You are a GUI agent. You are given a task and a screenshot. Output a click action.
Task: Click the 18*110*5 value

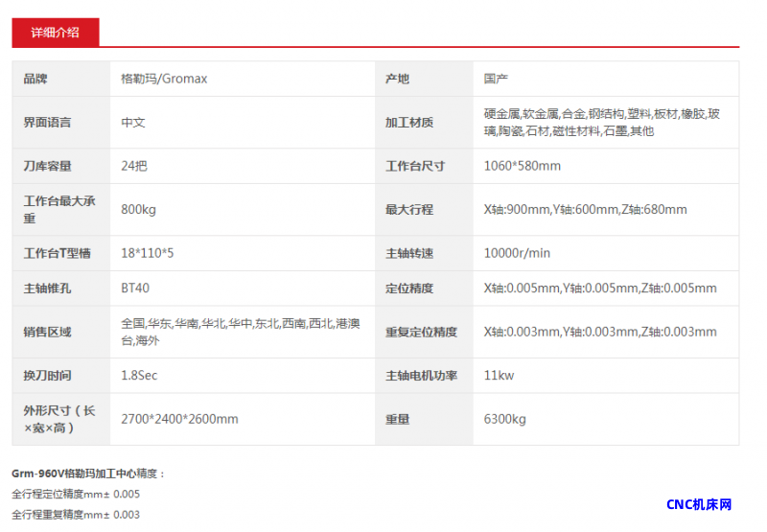tap(148, 253)
